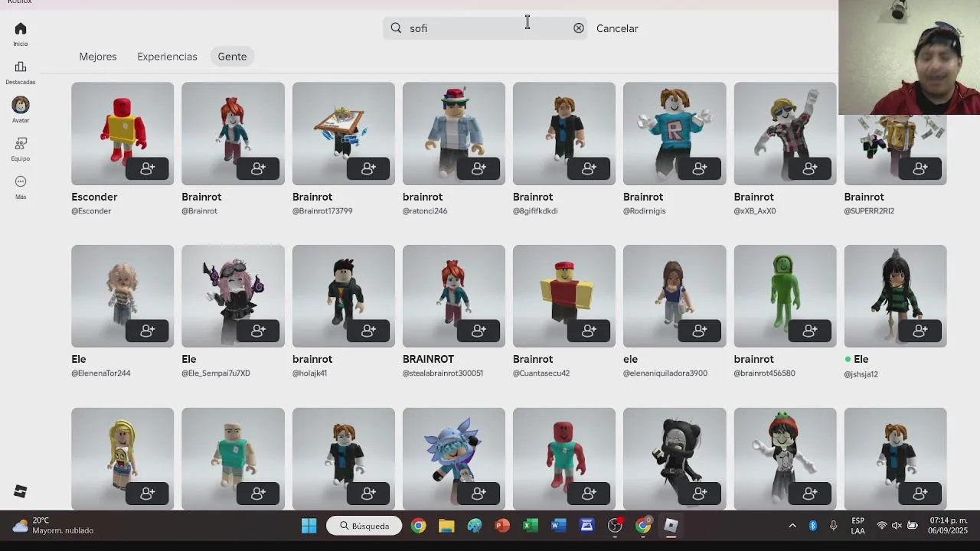Click the Bluetooth tray icon
The width and height of the screenshot is (980, 551).
[x=813, y=526]
